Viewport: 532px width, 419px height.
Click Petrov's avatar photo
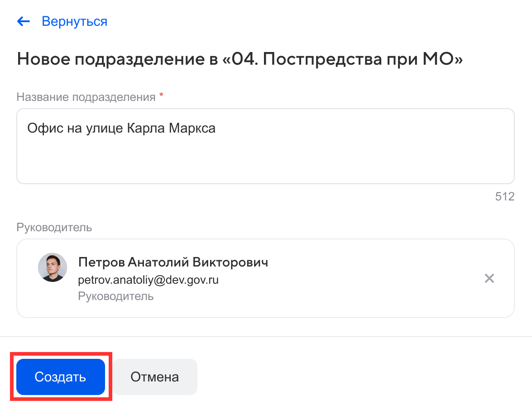(53, 267)
